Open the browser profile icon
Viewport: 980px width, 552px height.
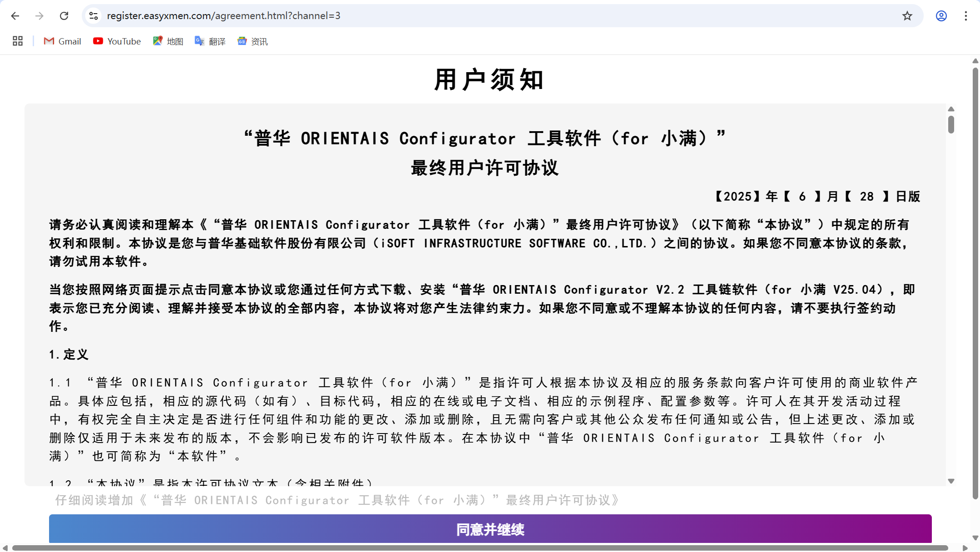[941, 16]
